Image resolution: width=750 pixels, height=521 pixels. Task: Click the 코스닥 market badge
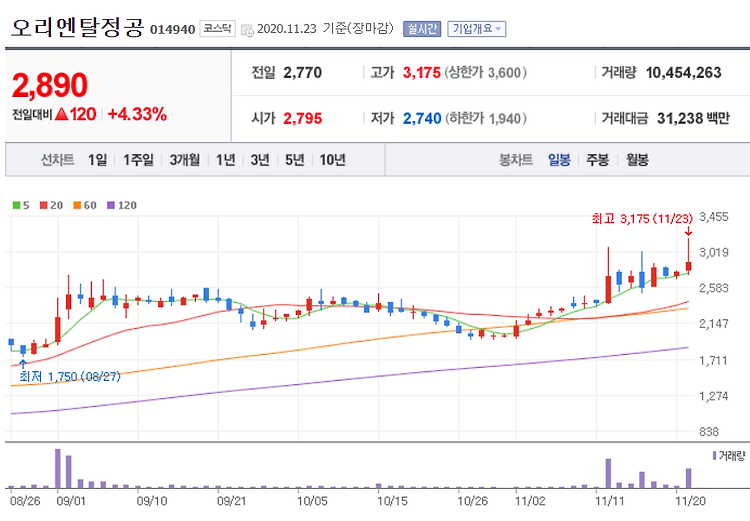217,29
